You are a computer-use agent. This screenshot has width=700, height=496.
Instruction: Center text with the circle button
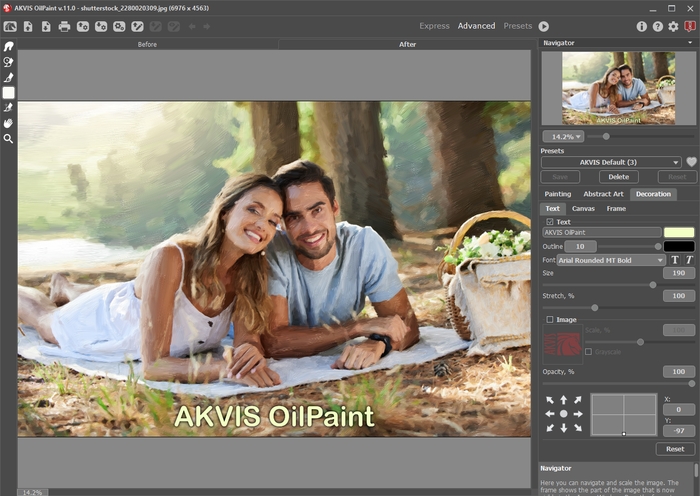[x=564, y=414]
